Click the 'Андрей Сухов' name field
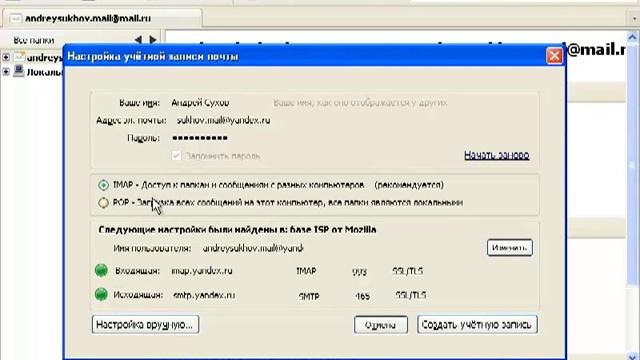Screen dimensions: 640x360 [x=200, y=102]
